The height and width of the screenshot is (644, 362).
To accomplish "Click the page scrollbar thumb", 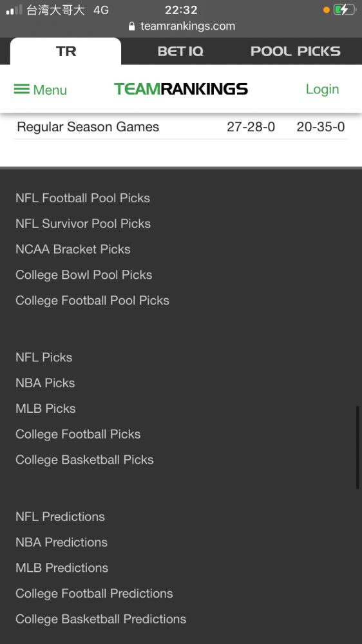I will coord(357,448).
